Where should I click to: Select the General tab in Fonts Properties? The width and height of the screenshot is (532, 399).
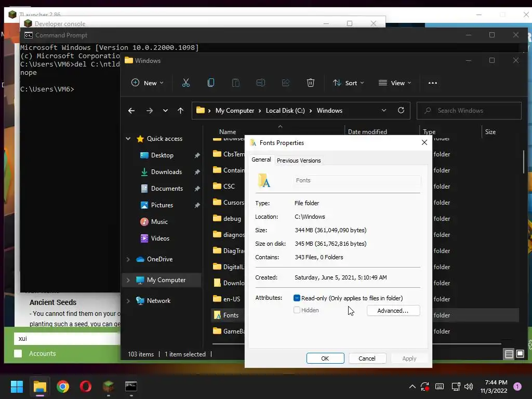point(261,159)
